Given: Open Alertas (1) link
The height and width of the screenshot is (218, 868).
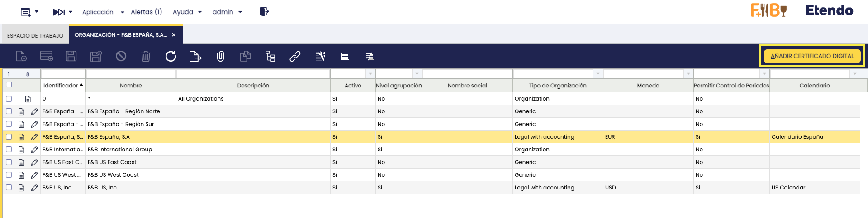Looking at the screenshot, I should pyautogui.click(x=146, y=12).
